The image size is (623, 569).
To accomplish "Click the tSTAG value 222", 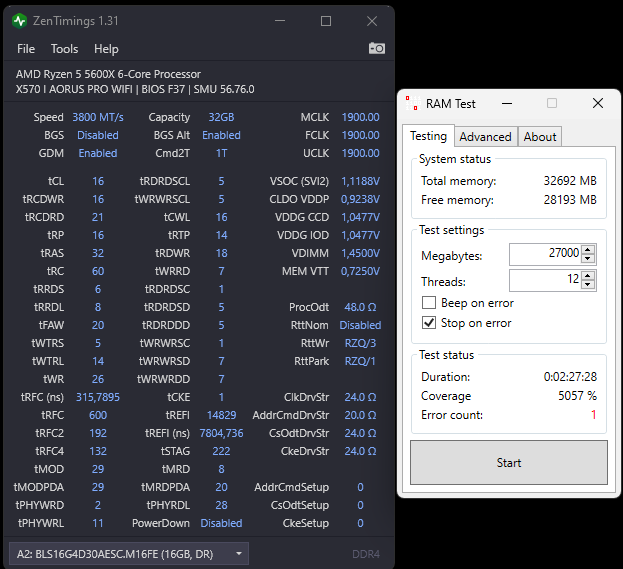I will [221, 451].
